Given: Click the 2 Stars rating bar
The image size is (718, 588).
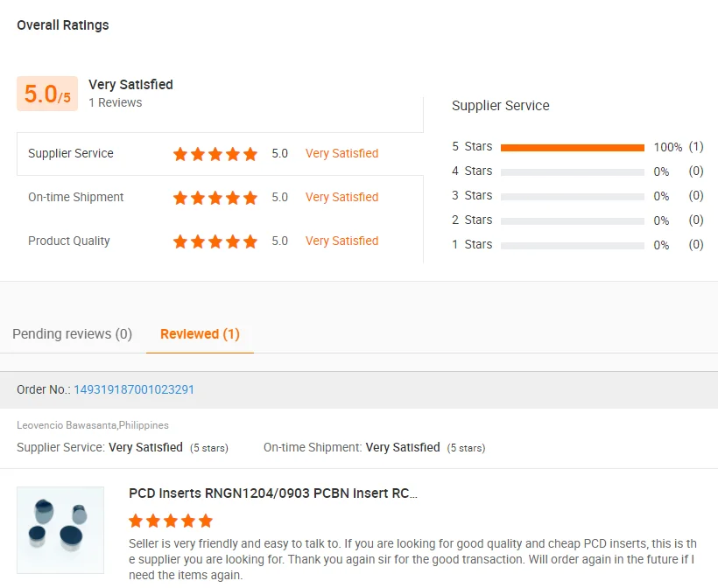Looking at the screenshot, I should (573, 221).
